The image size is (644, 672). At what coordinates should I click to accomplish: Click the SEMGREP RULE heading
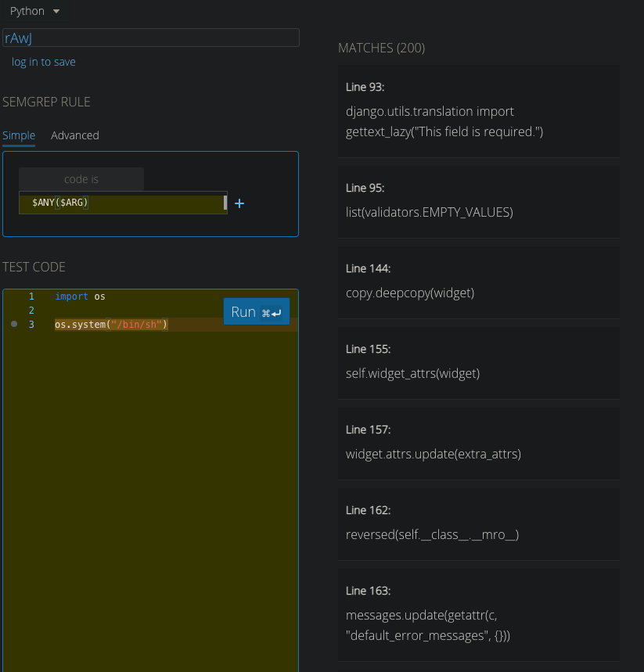coord(46,102)
